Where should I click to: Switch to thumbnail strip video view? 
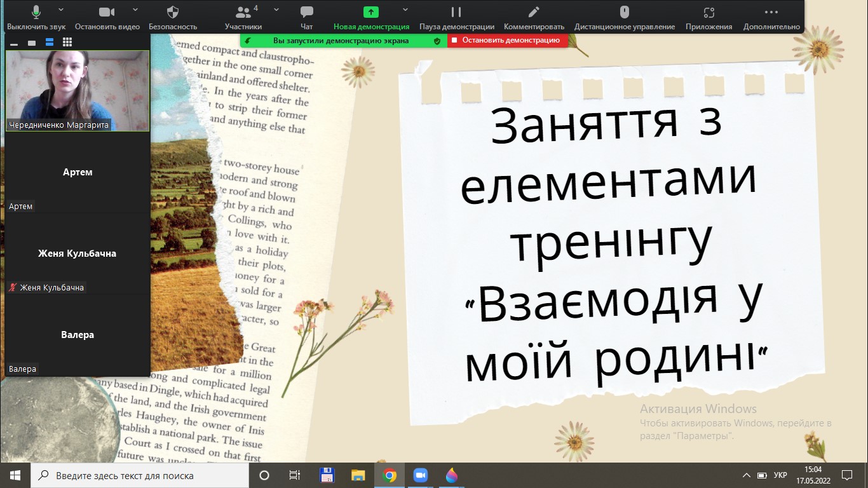point(50,43)
